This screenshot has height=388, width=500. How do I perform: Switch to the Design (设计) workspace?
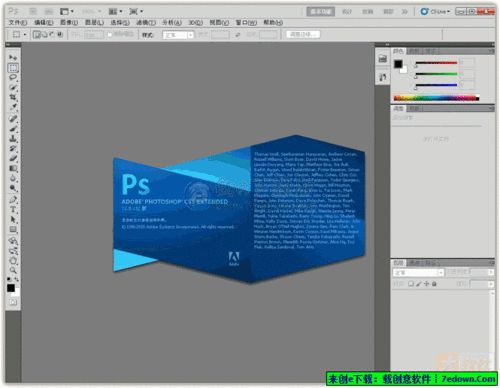[347, 11]
